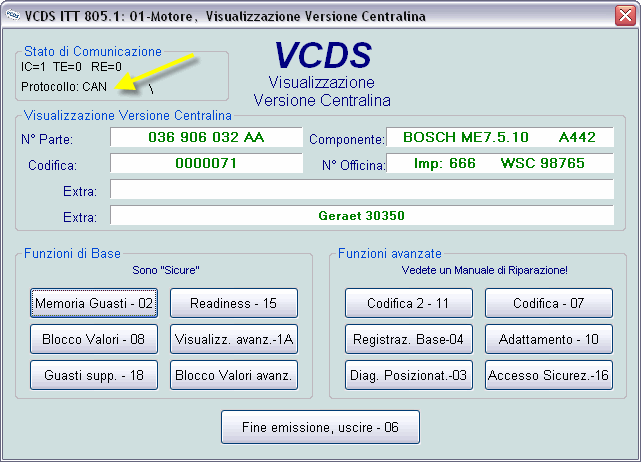
Task: Open Guasti supp. - 18
Action: click(x=94, y=375)
